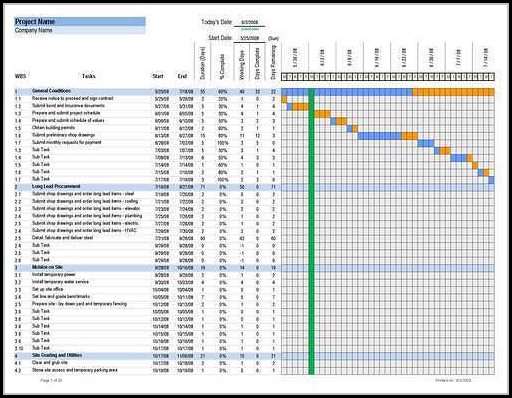Click blue bar for preliminary shop drawings
This screenshot has width=512, height=398.
point(379,136)
